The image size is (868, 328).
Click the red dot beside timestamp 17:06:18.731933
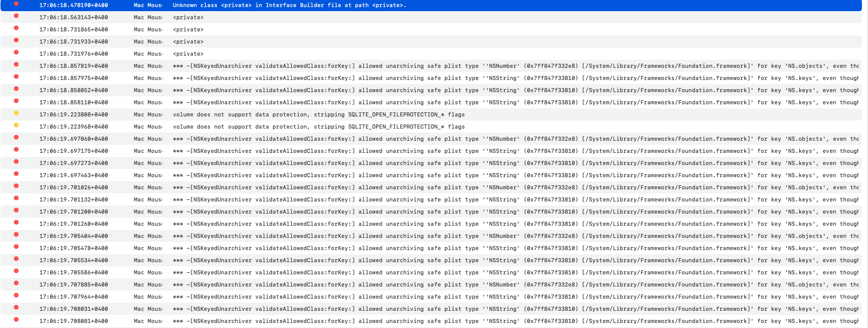[x=16, y=40]
